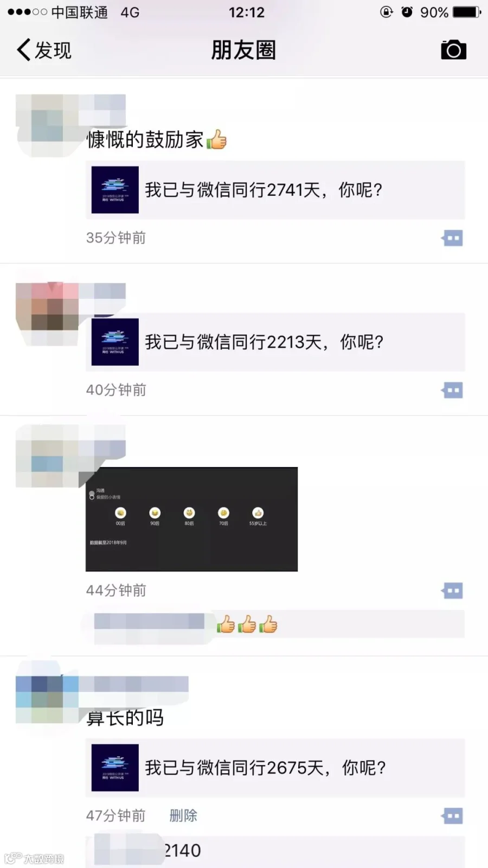Tap the second post's reddish avatar
This screenshot has width=488, height=868.
click(47, 314)
